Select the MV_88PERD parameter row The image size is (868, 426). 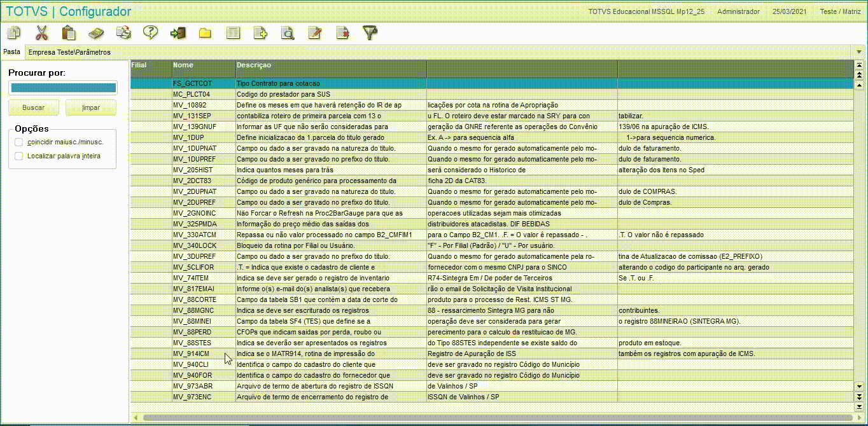[x=491, y=332]
